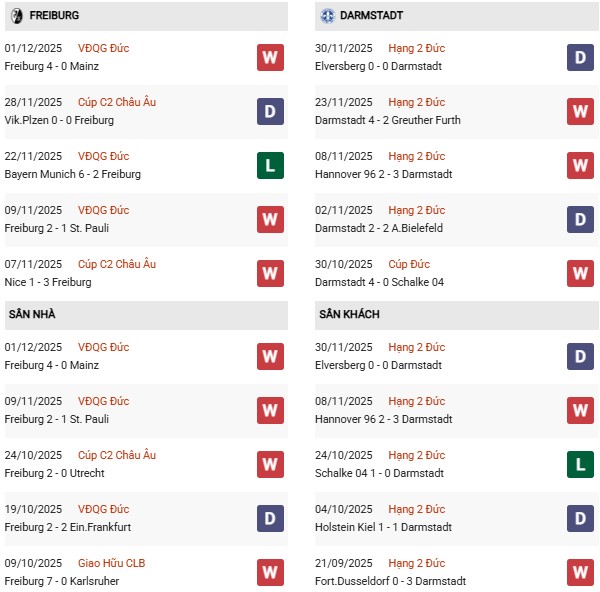
Task: Click the D badge for Vik.Plzen 0-0 Freiburg
Action: tap(269, 111)
